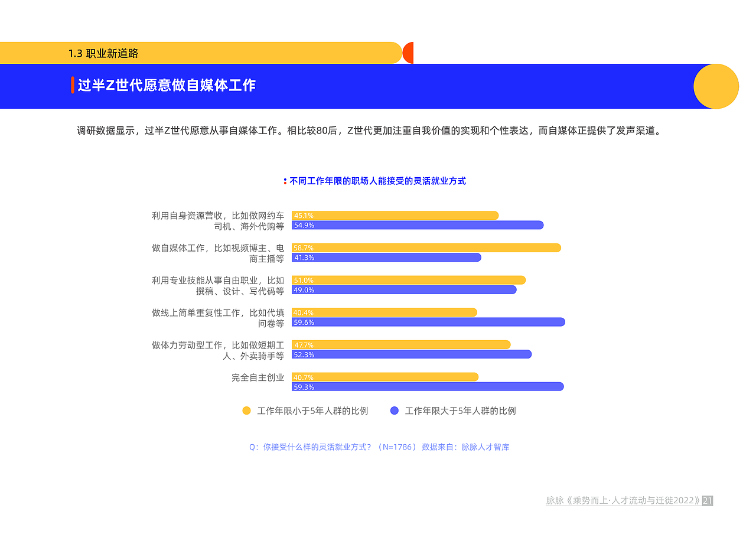Select the blue legend dot for 工作年限大于5年

[395, 410]
